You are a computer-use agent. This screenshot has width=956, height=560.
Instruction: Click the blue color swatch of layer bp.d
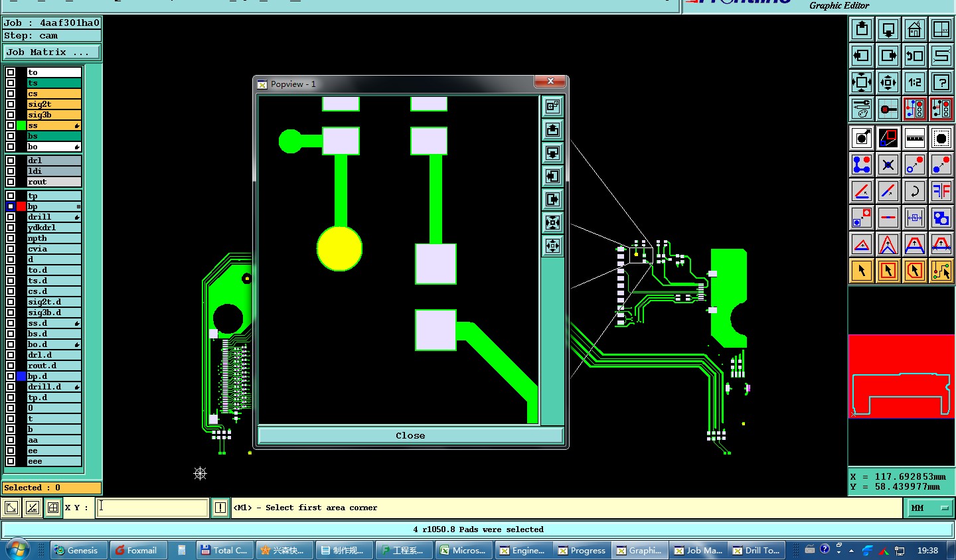(x=21, y=376)
